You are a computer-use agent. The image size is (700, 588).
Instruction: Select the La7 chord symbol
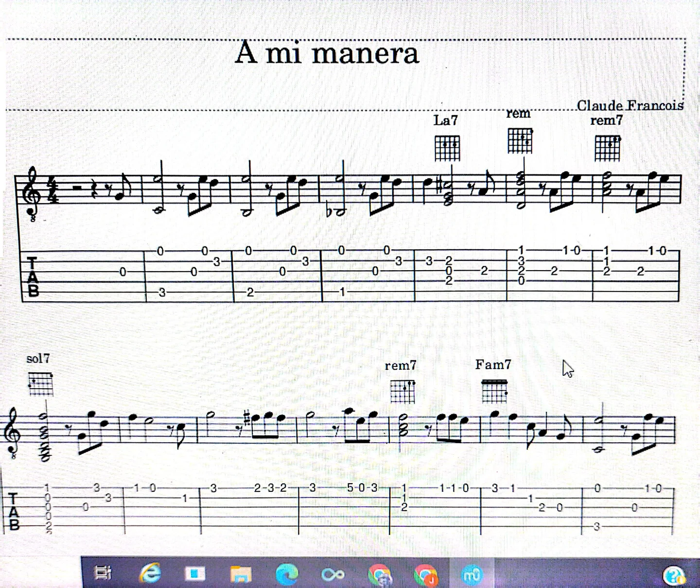coord(445,120)
